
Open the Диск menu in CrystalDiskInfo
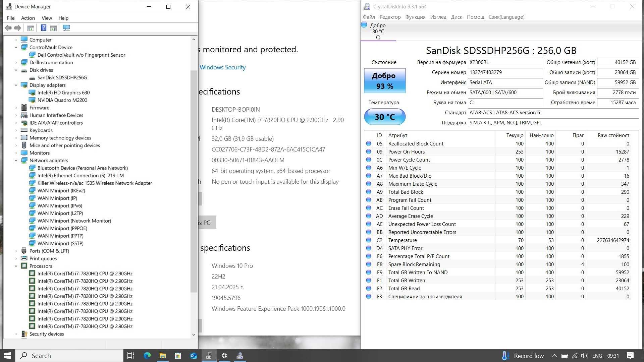[457, 17]
